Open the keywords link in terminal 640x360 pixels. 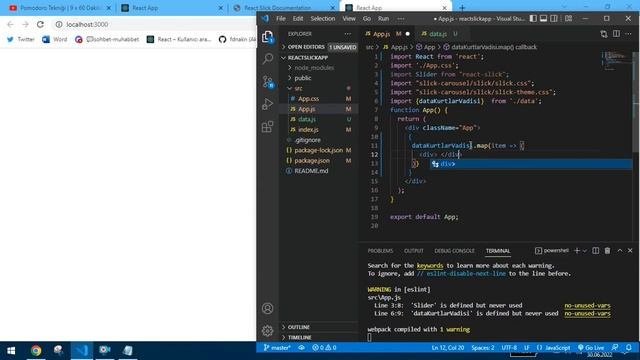(429, 266)
